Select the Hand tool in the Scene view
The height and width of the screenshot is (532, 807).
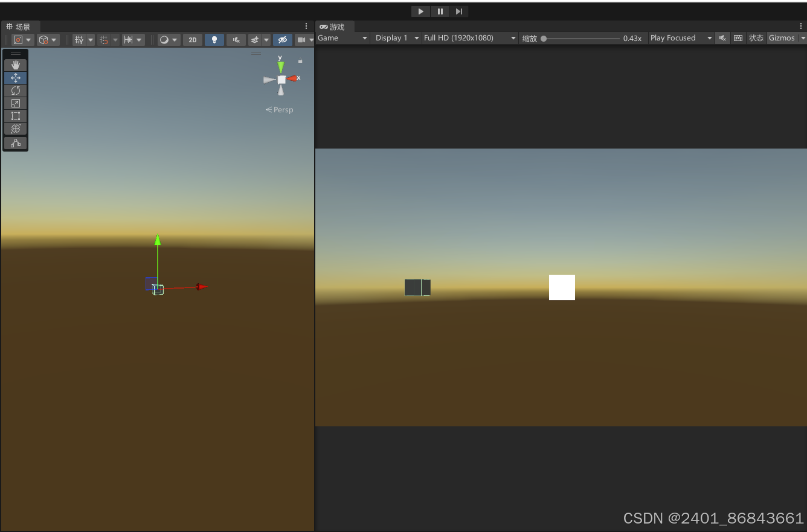(x=15, y=65)
